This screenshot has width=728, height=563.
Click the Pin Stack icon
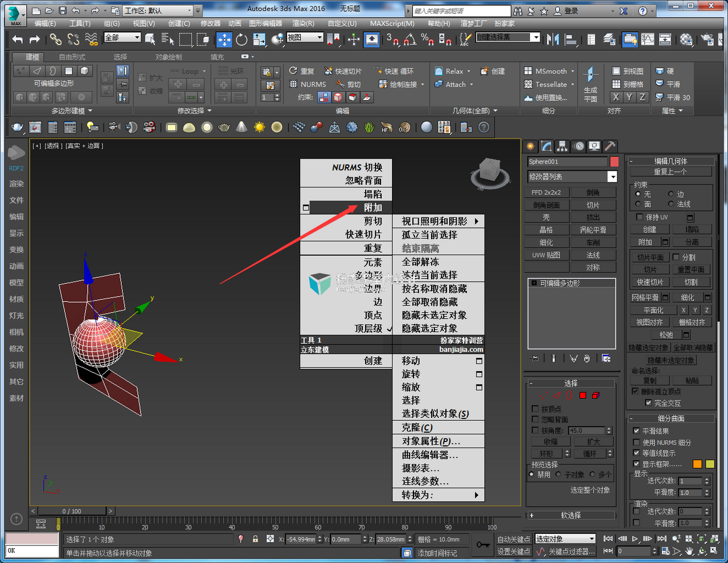(534, 358)
